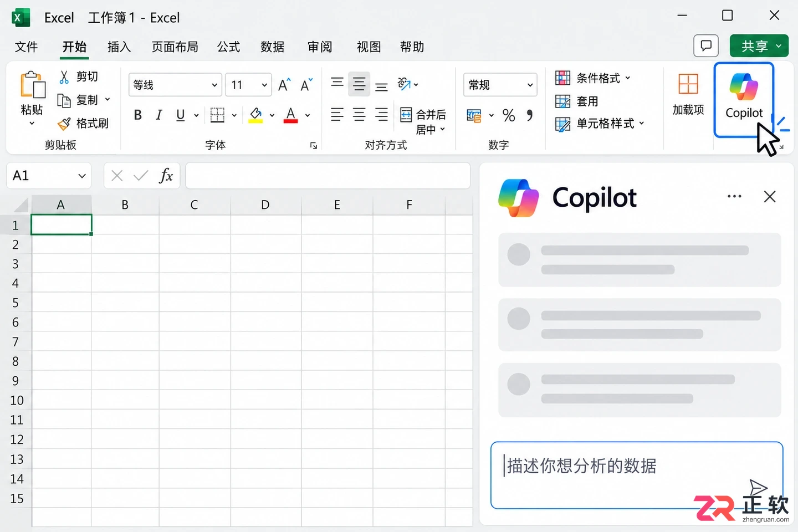Open the Name Box dropdown arrow
Screen dimensions: 798x532
coord(82,176)
